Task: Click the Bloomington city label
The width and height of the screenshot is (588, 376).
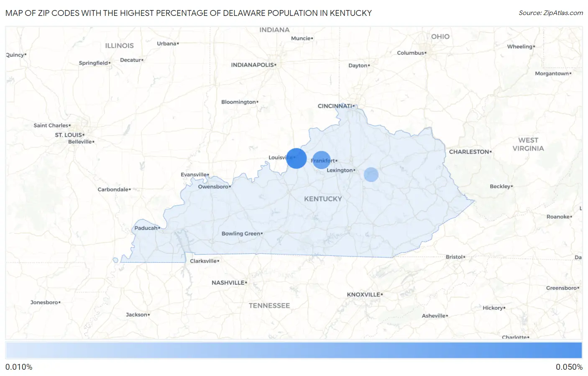Action: [238, 102]
